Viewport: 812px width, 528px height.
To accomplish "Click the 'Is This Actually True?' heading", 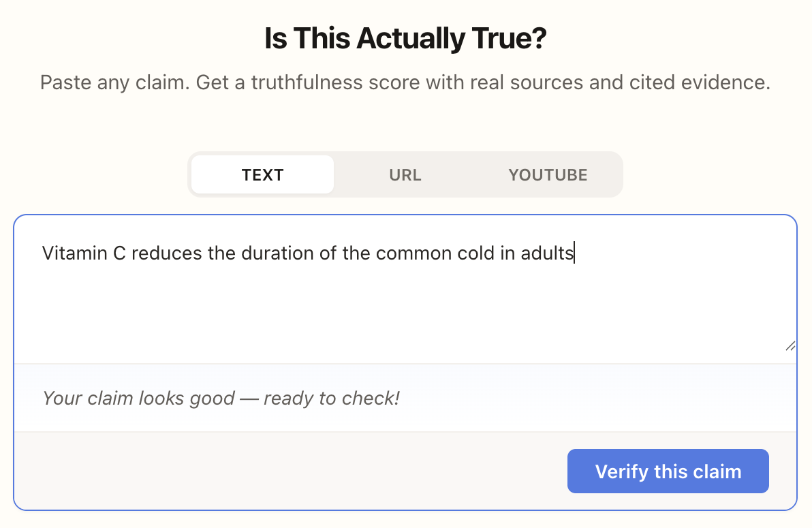I will (405, 38).
